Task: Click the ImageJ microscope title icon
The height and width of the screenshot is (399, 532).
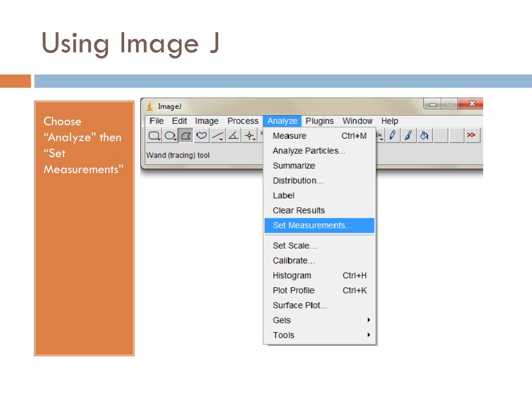Action: 150,106
